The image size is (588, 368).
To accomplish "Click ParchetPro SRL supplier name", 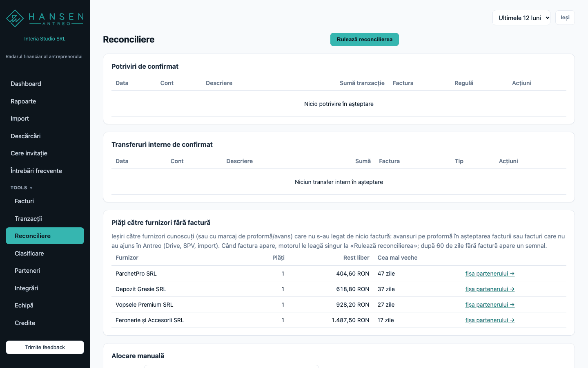I will click(136, 274).
